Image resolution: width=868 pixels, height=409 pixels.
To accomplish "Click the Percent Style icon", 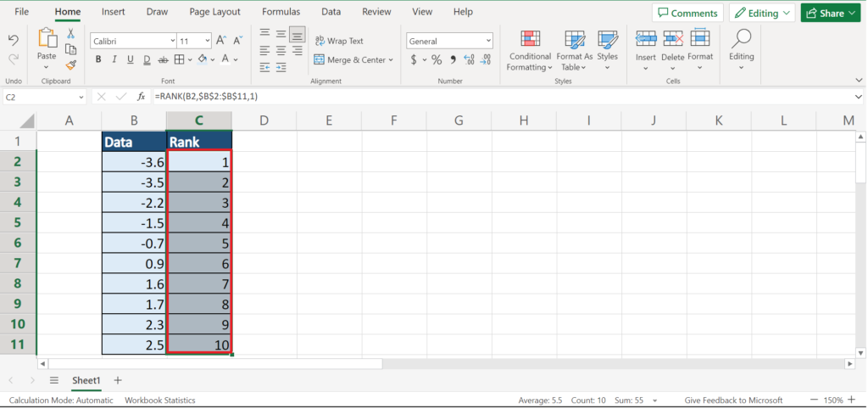I will [437, 60].
